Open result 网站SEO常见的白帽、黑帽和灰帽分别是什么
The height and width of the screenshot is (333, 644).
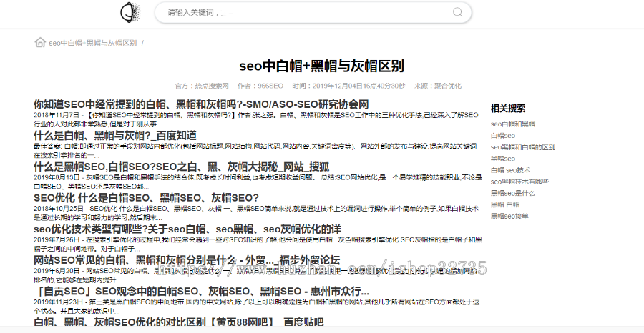point(186,259)
